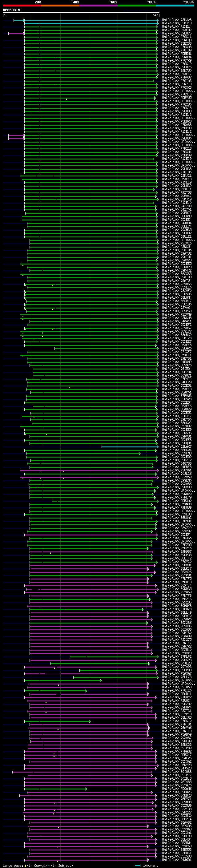Open the UniRef100_A7QSJ1 entry

click(x=176, y=37)
